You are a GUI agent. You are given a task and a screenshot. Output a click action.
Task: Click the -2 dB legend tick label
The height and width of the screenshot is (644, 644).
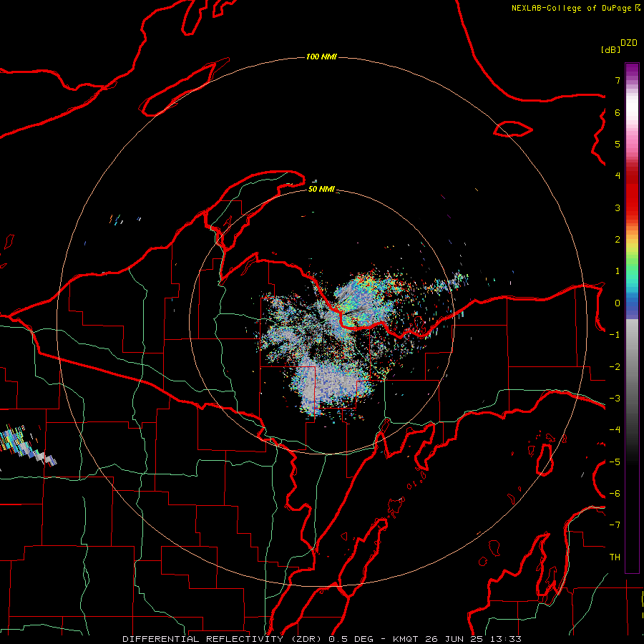click(615, 367)
